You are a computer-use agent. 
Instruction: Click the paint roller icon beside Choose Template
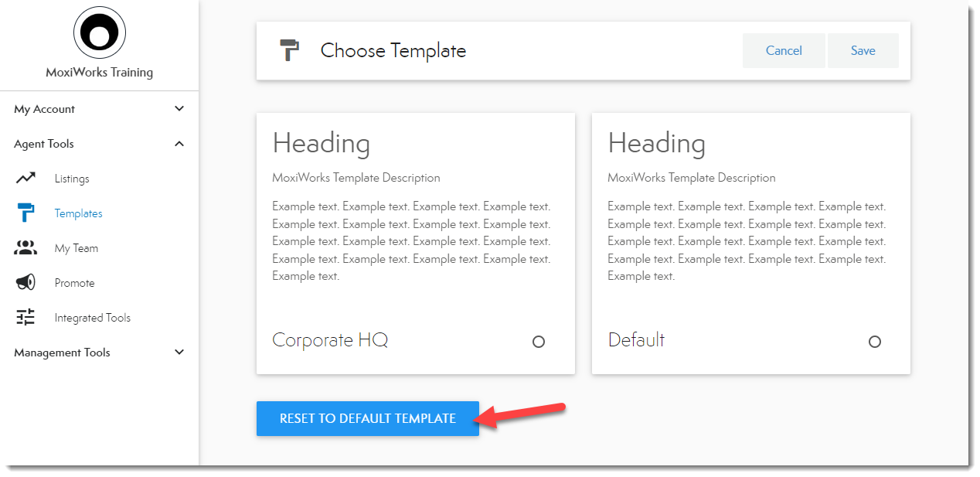pyautogui.click(x=289, y=51)
